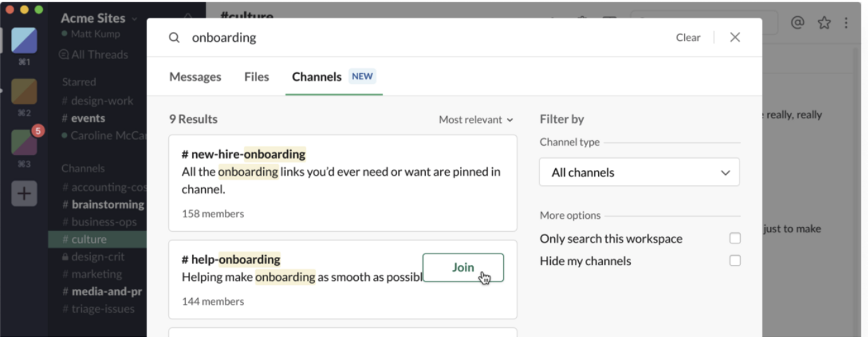Switch to the Files tab
Viewport: 868px width, 339px height.
[256, 77]
